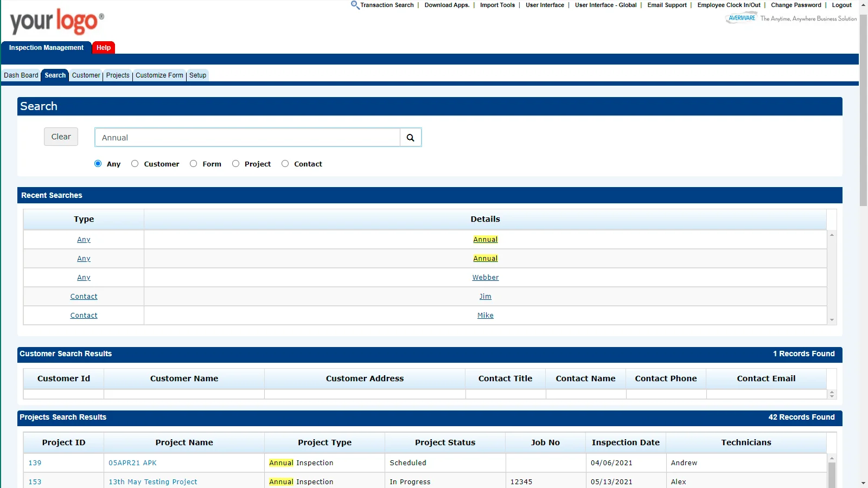Open the Webber recent search link

click(x=485, y=278)
